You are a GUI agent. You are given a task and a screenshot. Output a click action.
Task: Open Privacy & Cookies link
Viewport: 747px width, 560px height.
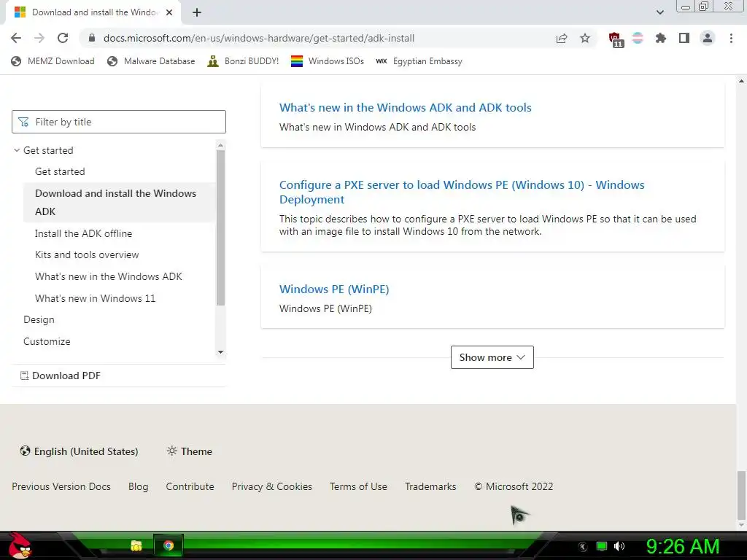pos(272,486)
